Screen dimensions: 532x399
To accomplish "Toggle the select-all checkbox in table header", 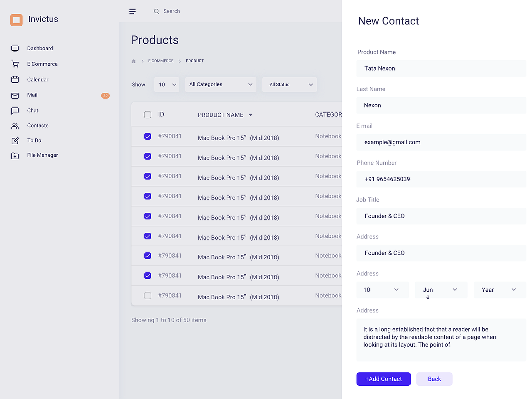I will click(x=148, y=115).
